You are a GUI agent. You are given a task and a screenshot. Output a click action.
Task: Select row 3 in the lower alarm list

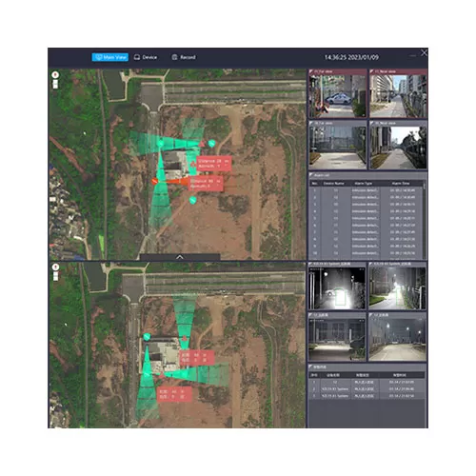point(367,396)
